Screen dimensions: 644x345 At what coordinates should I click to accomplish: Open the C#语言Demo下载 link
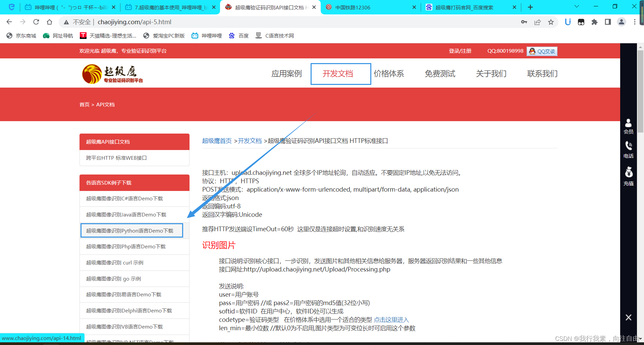tap(135, 199)
